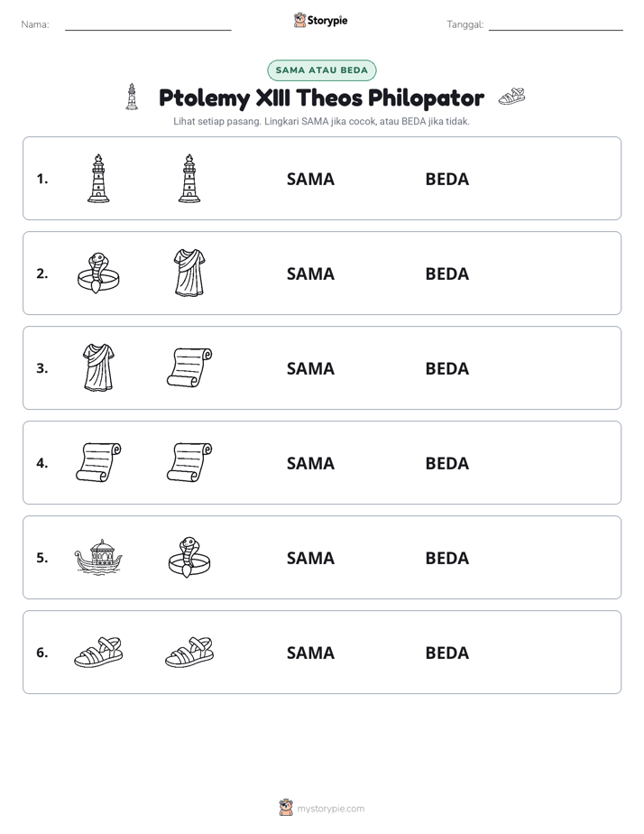Image resolution: width=644 pixels, height=834 pixels.
Task: Select SAMA for row 6
Action: pos(310,653)
